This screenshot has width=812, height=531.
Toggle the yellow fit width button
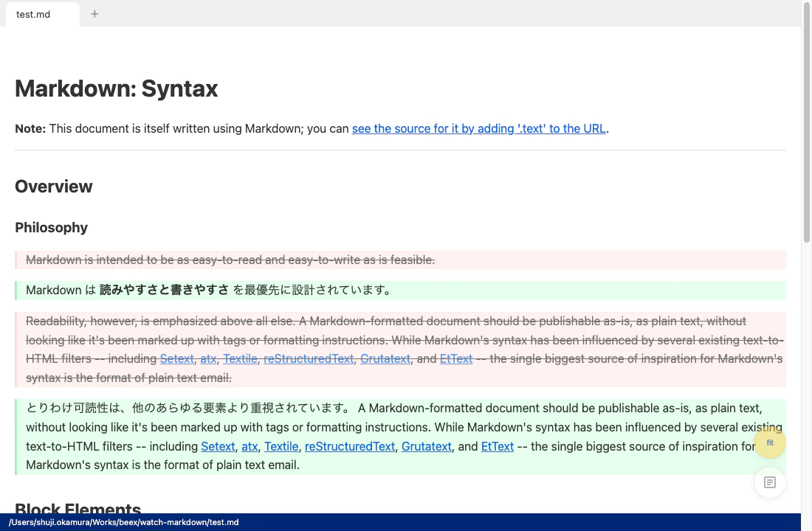pos(770,442)
